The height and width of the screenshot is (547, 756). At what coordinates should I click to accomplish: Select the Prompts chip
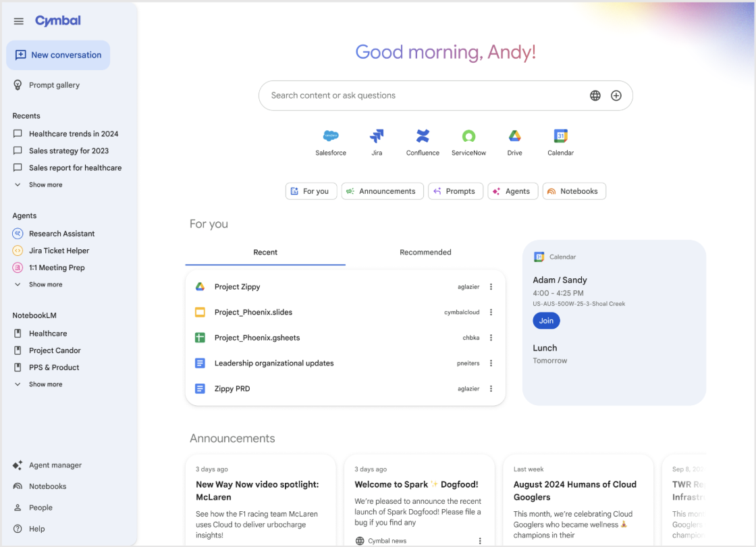(456, 191)
